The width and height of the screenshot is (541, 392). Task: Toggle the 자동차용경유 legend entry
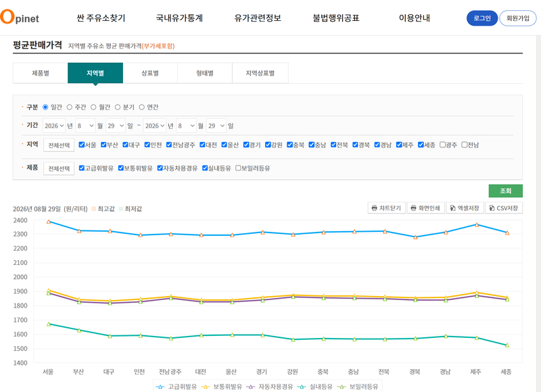[269, 387]
